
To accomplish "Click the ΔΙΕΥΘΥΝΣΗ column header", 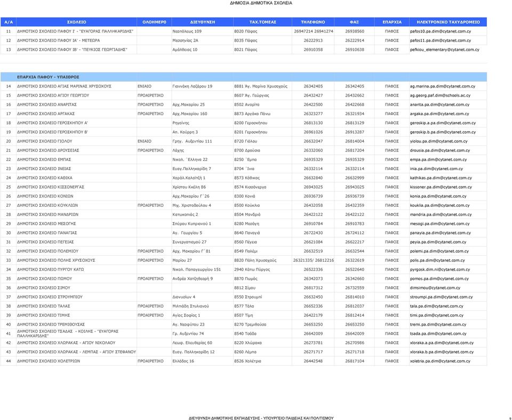I will [x=203, y=22].
